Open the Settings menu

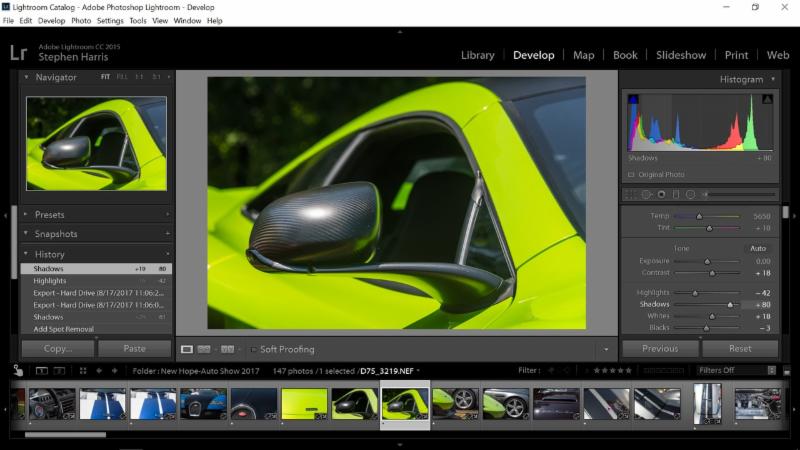110,21
